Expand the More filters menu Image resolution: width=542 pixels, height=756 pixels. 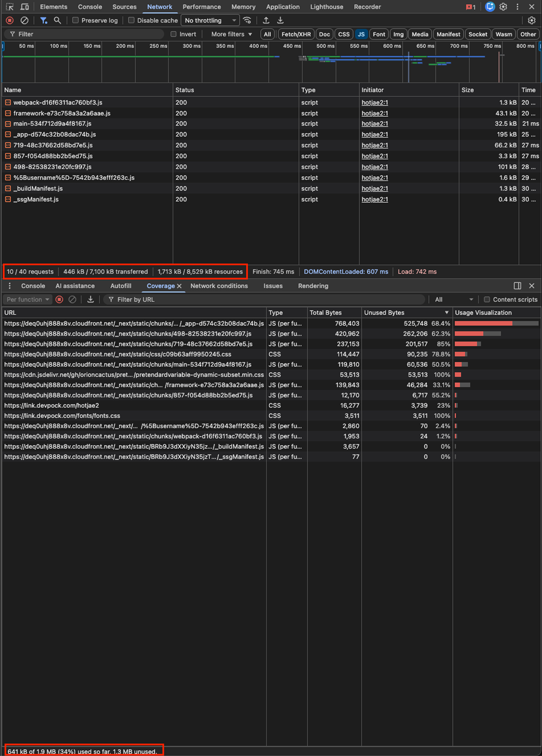(231, 34)
